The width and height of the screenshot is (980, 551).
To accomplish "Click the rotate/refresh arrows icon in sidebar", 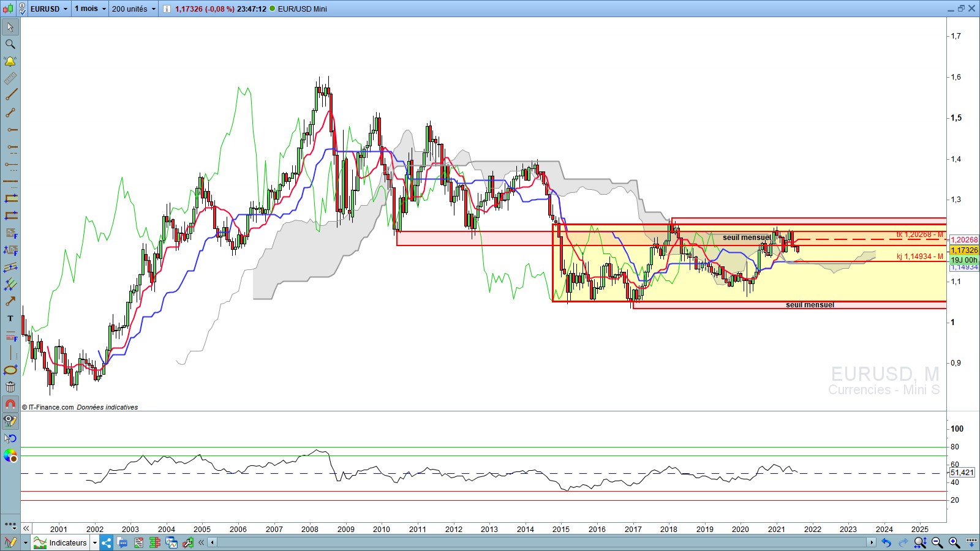I will pos(10,438).
